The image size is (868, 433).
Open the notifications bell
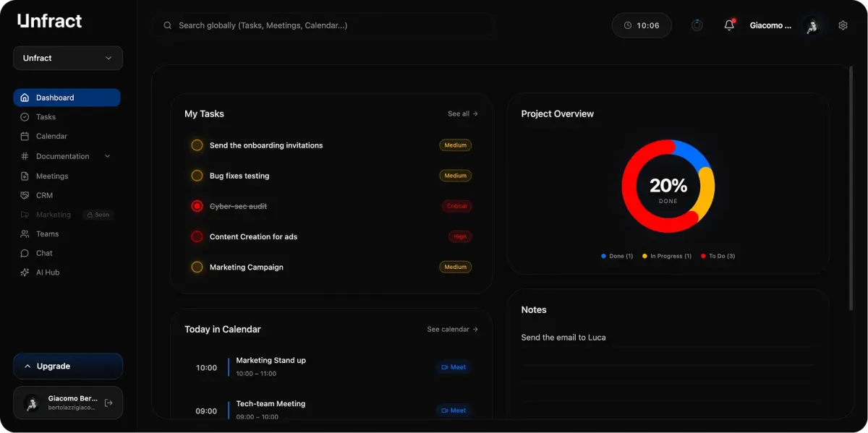pyautogui.click(x=729, y=25)
